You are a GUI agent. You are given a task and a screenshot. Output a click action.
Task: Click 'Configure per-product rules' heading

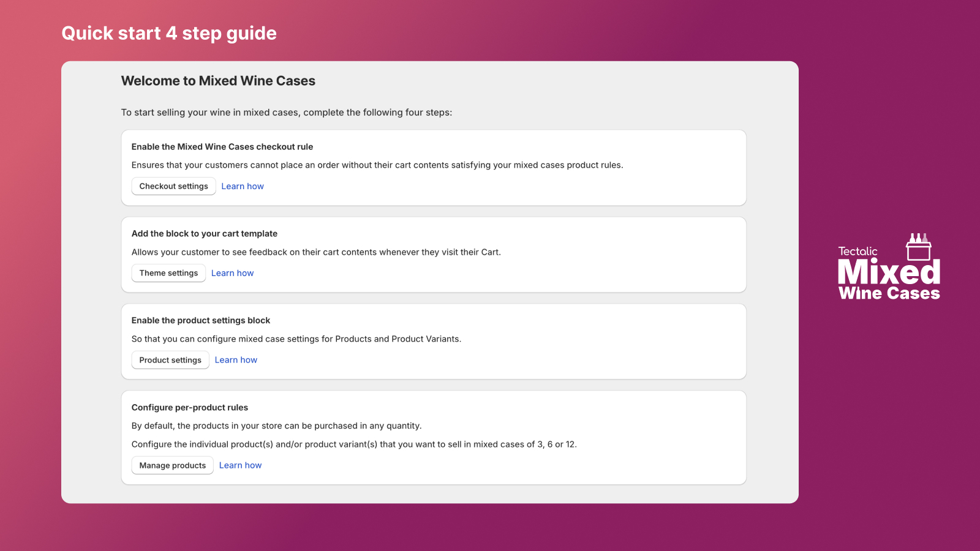coord(190,408)
